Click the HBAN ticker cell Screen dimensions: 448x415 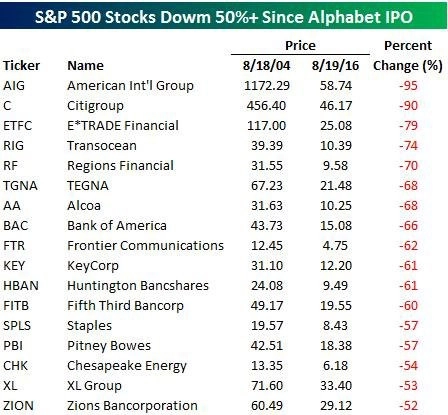tap(21, 286)
